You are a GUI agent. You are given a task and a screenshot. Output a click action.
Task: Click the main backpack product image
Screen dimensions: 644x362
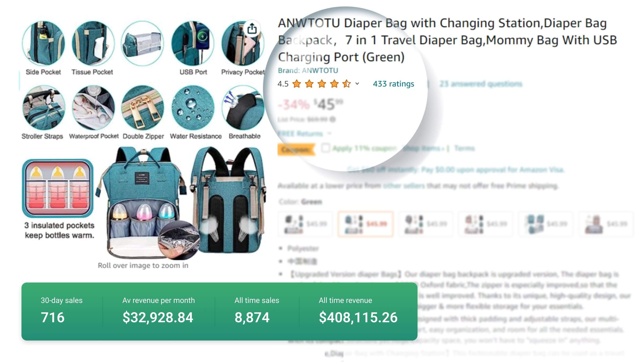coord(180,203)
